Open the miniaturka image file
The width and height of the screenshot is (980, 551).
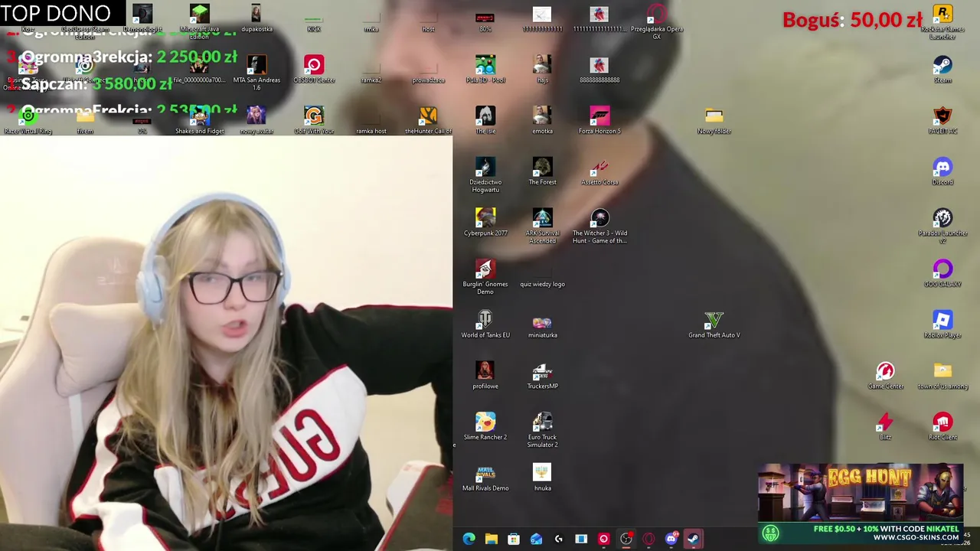point(542,324)
